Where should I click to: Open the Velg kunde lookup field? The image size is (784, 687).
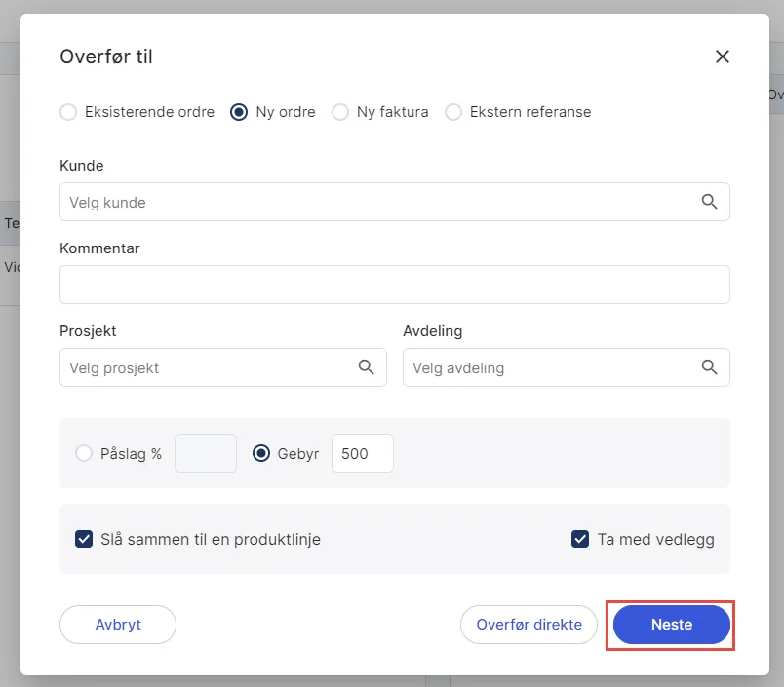(380, 202)
